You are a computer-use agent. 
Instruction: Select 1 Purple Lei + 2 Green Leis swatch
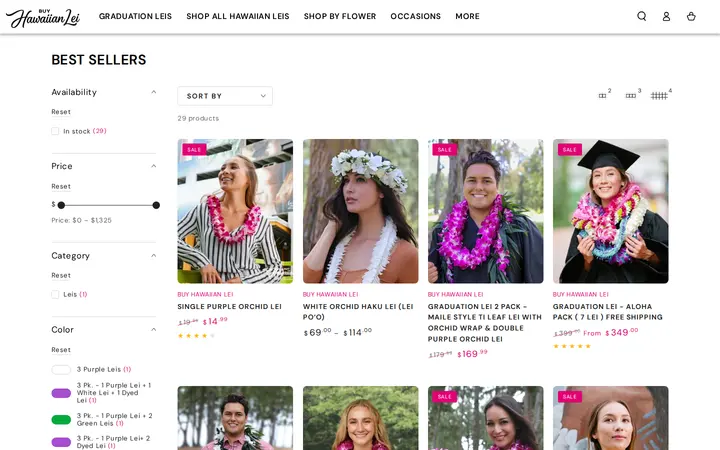click(x=61, y=419)
